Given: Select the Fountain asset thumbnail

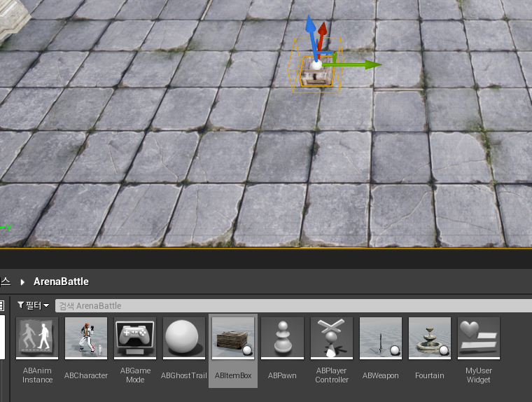Looking at the screenshot, I should tap(430, 338).
